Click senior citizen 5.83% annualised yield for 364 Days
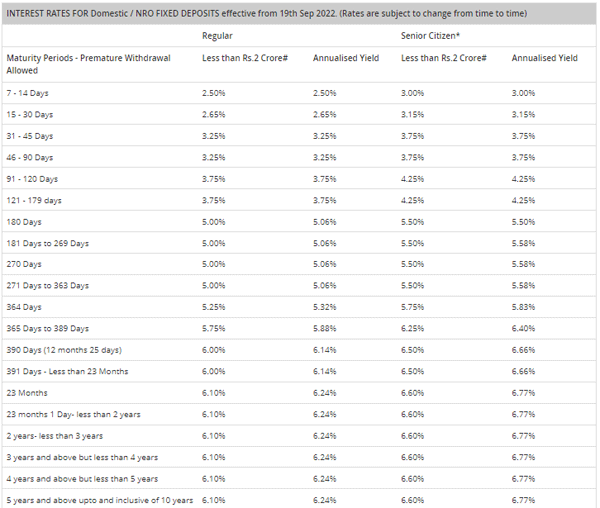600x508 pixels. (523, 307)
